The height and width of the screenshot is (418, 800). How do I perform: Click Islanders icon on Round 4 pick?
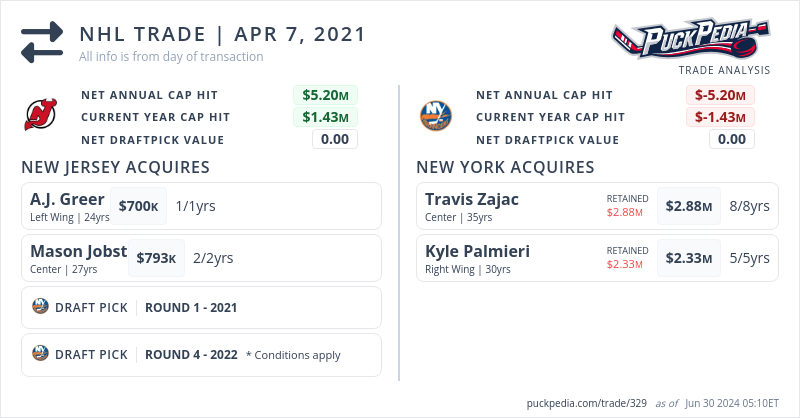41,354
